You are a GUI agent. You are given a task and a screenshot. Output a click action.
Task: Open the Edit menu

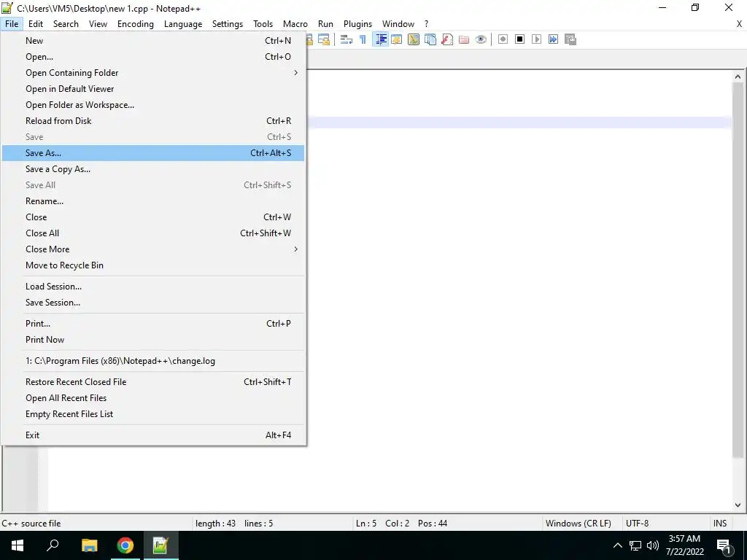[x=36, y=24]
